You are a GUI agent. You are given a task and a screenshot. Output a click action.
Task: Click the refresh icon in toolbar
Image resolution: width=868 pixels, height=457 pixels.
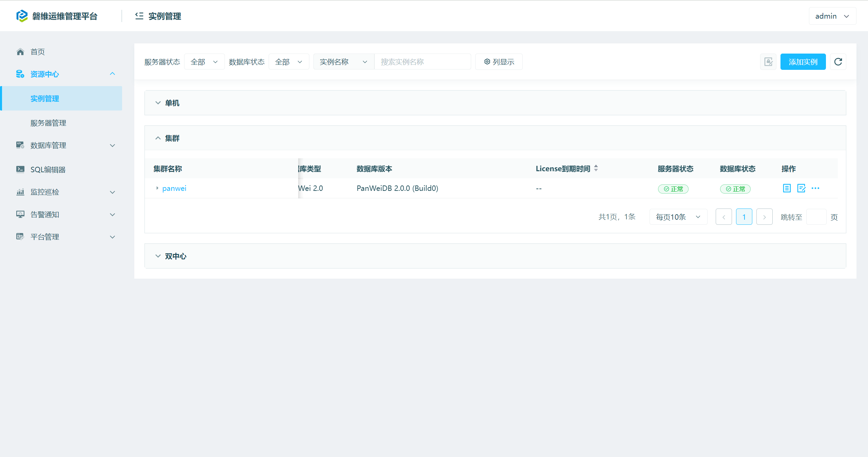pos(838,62)
